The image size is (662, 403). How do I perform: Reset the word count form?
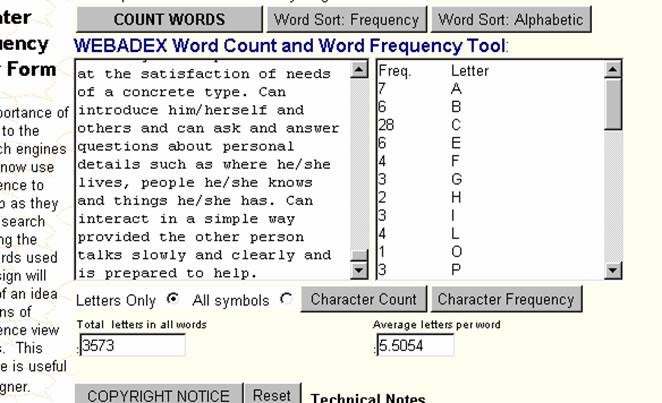[x=272, y=395]
